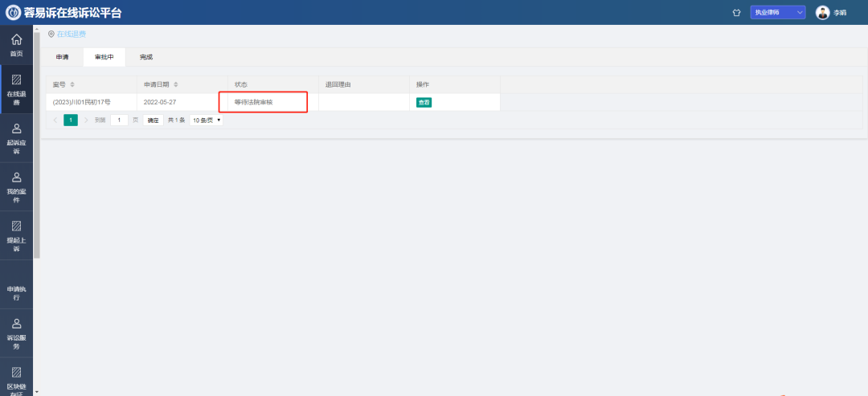The image size is (868, 396).
Task: Click the 确定 pagination button
Action: [154, 120]
